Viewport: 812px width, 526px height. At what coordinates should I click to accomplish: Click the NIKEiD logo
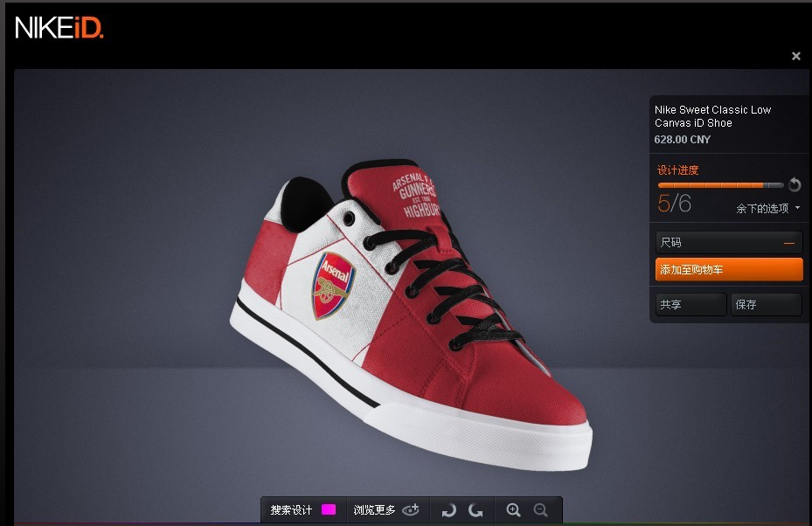coord(59,27)
